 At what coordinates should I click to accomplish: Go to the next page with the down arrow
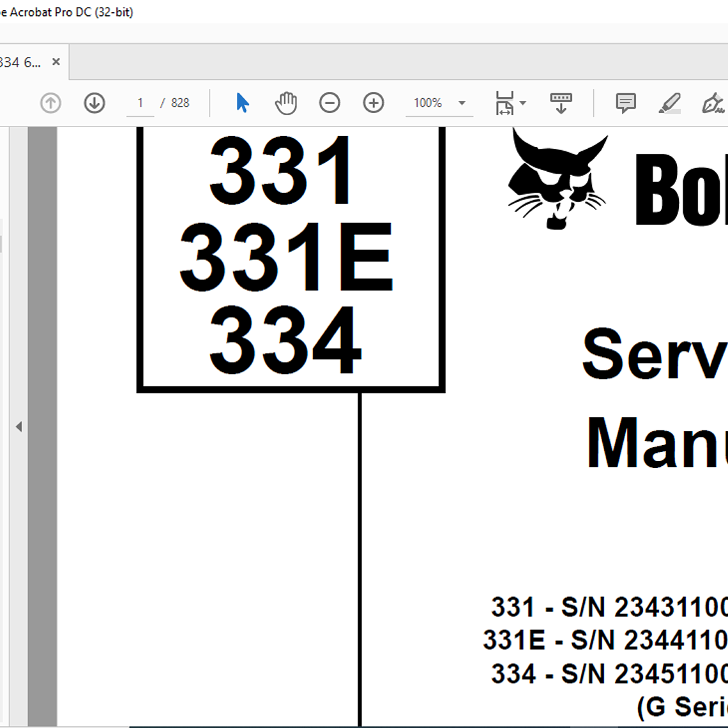[94, 102]
